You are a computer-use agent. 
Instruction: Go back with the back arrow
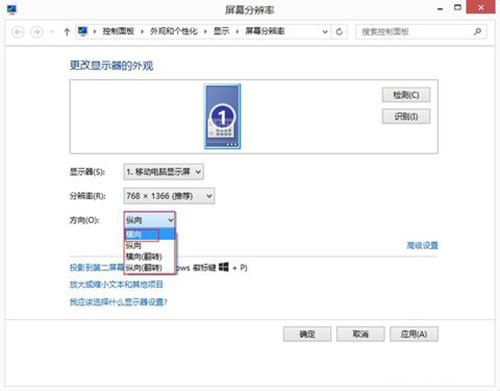[x=18, y=32]
